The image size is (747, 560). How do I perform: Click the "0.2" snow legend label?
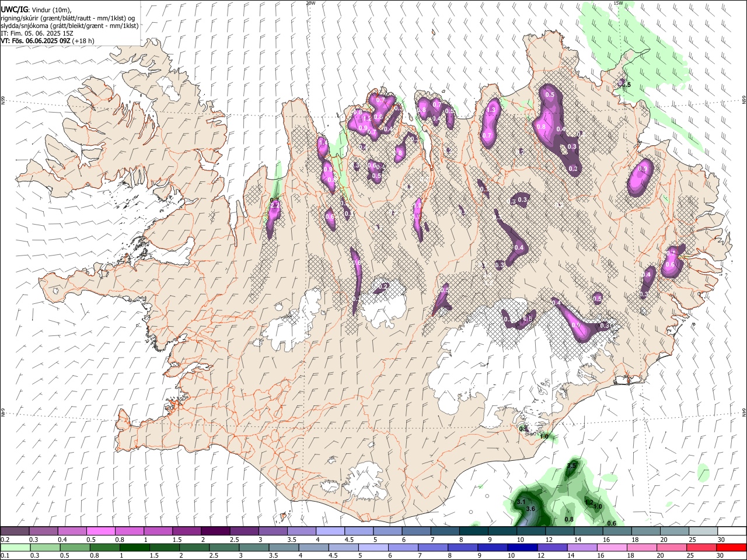tap(4, 540)
